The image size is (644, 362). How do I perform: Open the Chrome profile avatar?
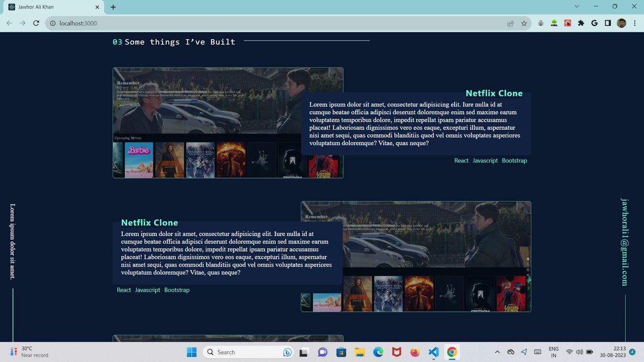pyautogui.click(x=621, y=24)
